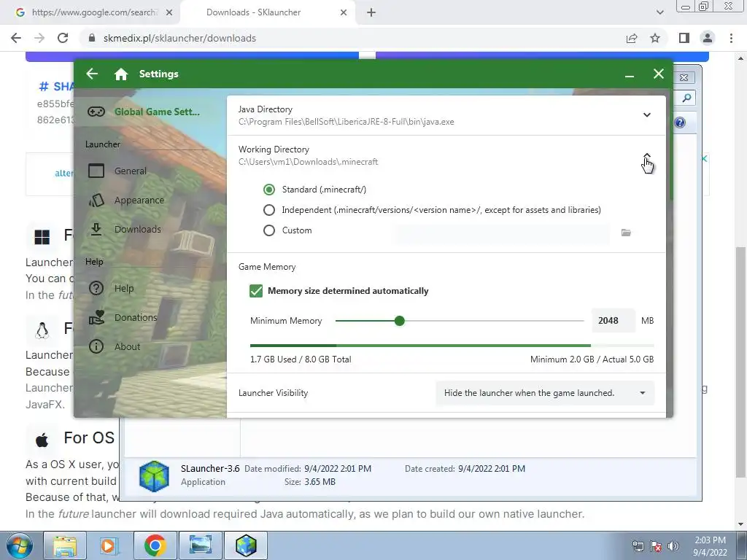Click Chrome icon in taskbar
Viewport: 747px width, 560px height.
click(x=155, y=545)
